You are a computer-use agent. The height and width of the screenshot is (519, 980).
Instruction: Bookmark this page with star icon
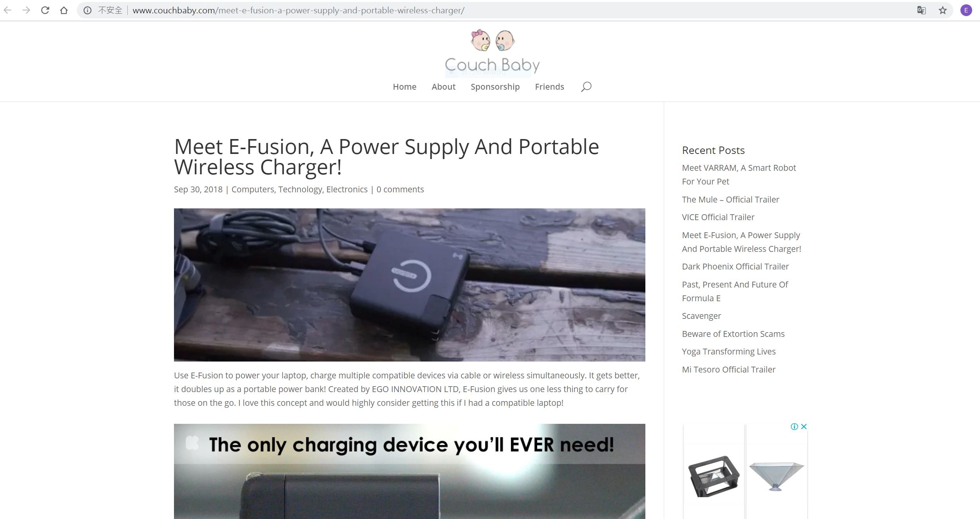pyautogui.click(x=943, y=10)
